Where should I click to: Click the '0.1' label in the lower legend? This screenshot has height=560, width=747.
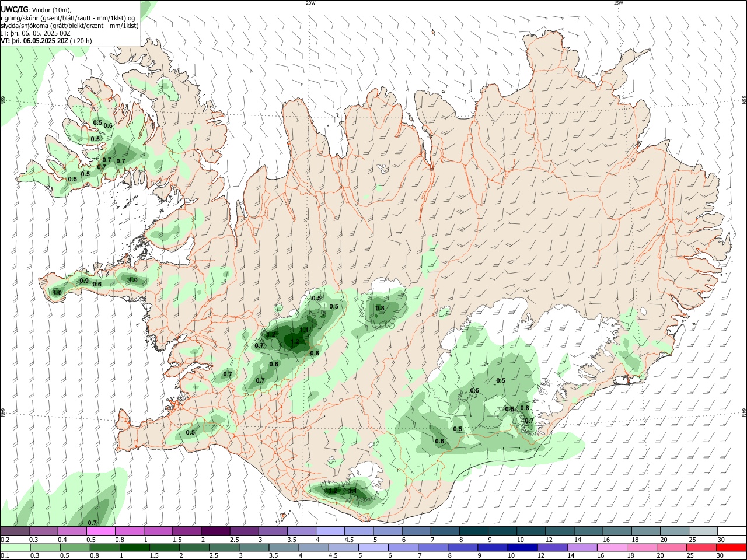click(5, 556)
